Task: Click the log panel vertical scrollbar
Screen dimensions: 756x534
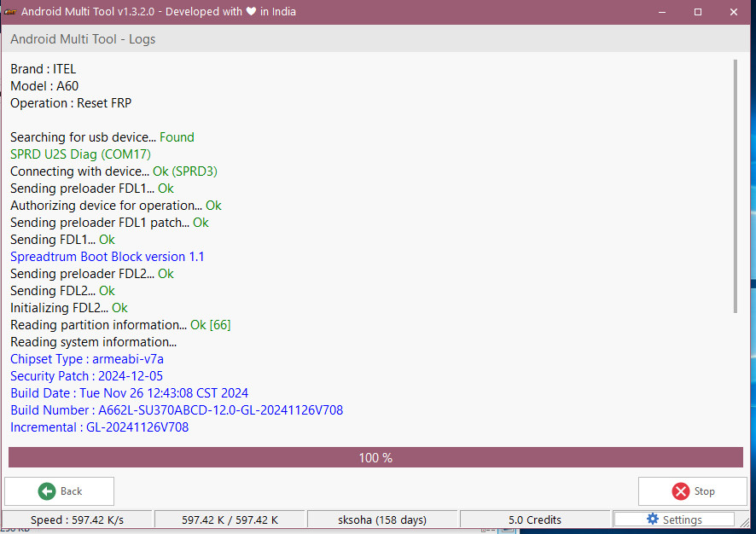Action: point(736,186)
